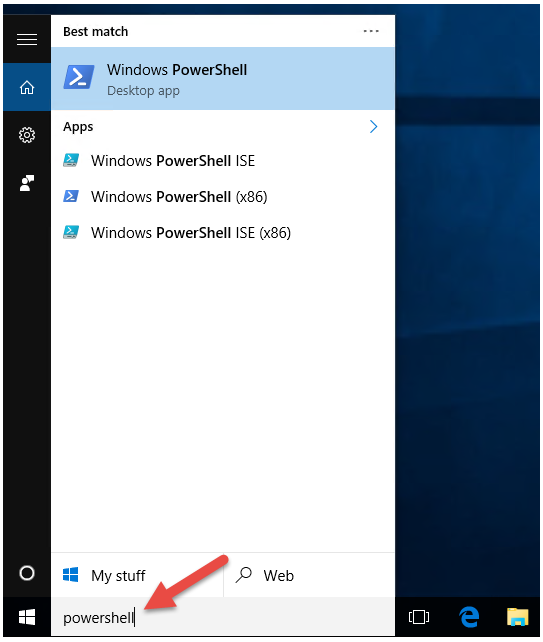Click the Windows PowerShell (x86) icon
The width and height of the screenshot is (543, 642).
click(71, 196)
